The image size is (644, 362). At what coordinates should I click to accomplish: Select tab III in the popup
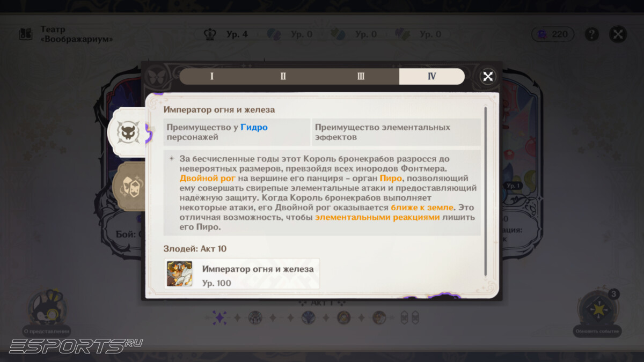(x=361, y=76)
